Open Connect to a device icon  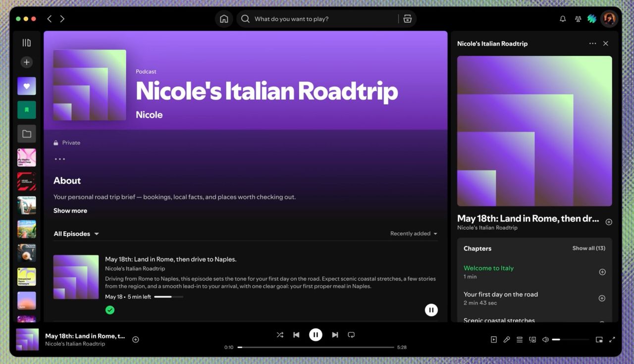pos(532,340)
